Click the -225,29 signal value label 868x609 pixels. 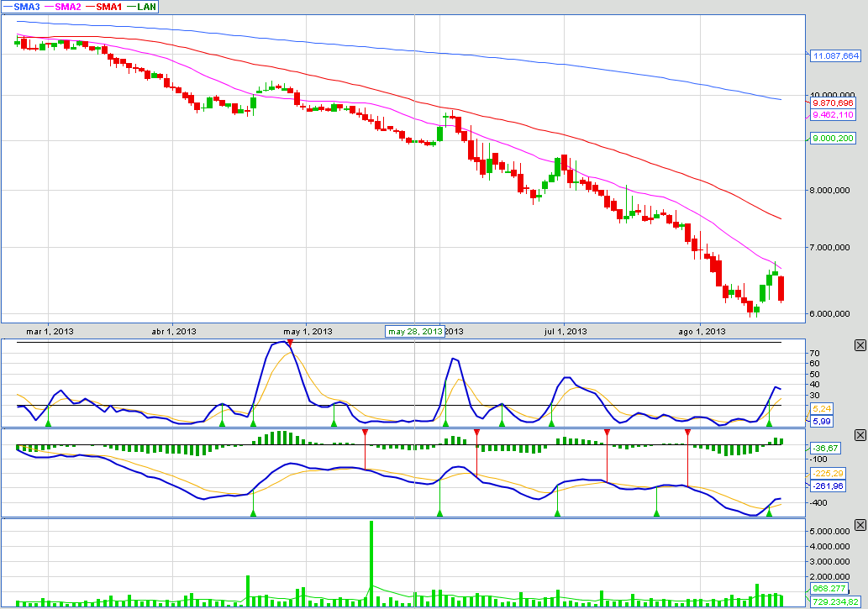(x=827, y=473)
